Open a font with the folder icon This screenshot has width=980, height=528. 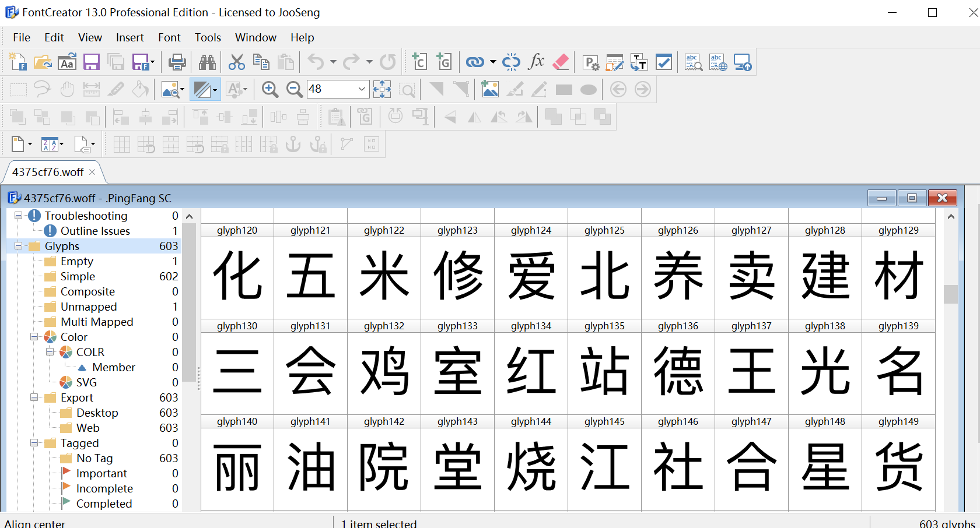(x=43, y=62)
